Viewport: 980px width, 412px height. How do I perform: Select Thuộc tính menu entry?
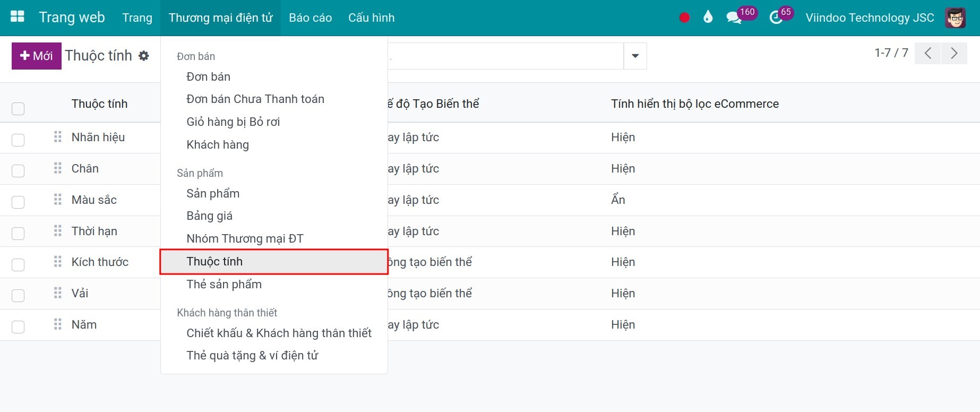[274, 261]
